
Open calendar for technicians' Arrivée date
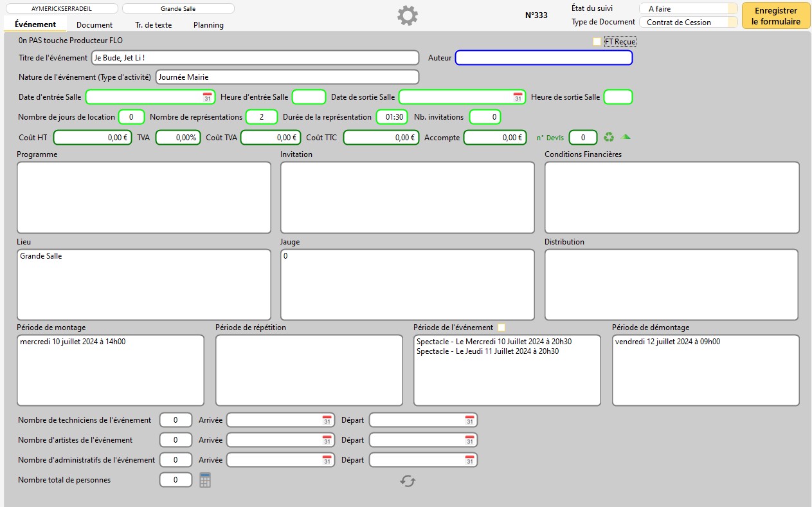pos(327,420)
